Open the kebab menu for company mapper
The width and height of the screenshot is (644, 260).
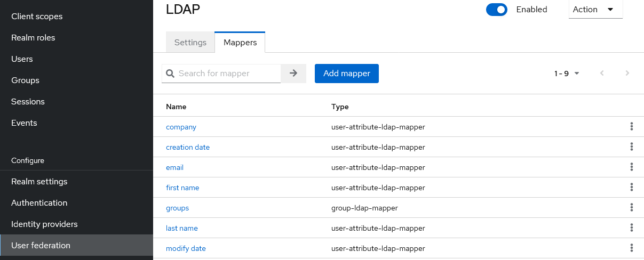click(x=631, y=127)
